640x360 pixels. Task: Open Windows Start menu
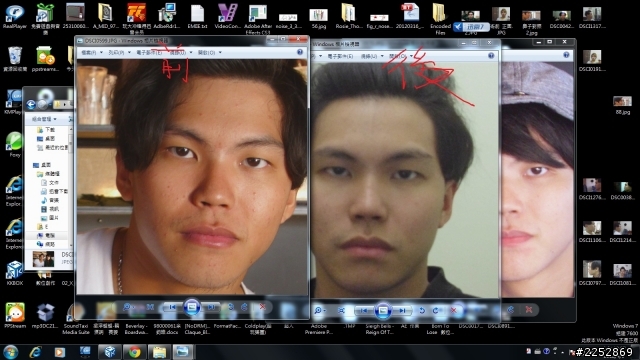11,351
